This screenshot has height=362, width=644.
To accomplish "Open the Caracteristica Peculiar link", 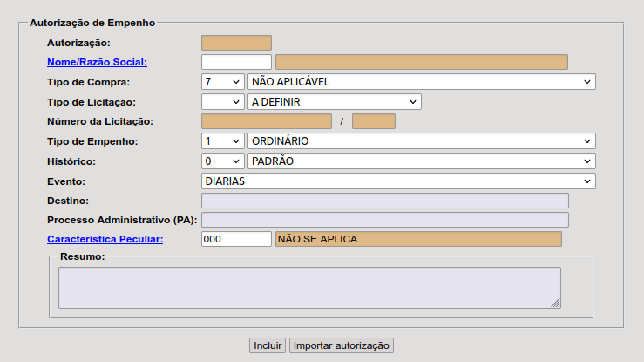I will (x=105, y=239).
